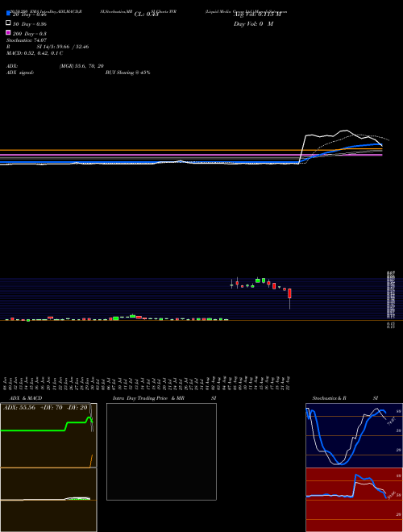Viewport: 403px width, 532px height.
Task: Click the 'ADX: 55.56 +DY: 70 -DY: 20' header
Action: click(45, 408)
